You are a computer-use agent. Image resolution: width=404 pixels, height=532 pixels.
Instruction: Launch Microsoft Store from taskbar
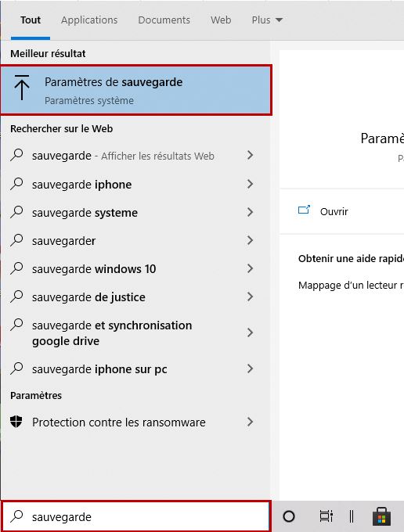point(381,516)
